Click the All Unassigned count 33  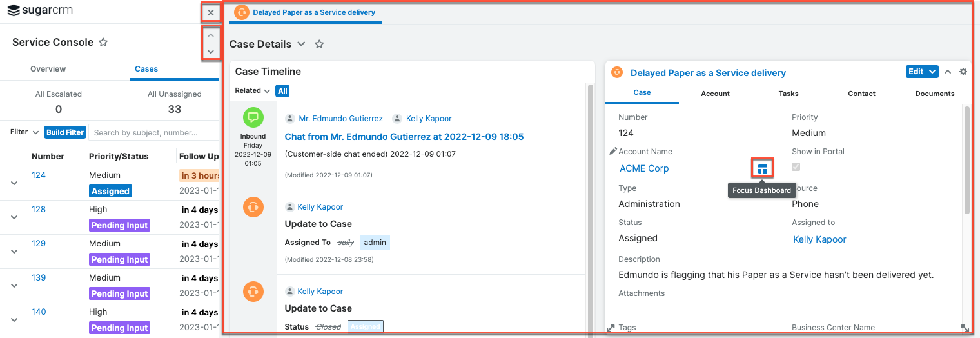(x=175, y=109)
